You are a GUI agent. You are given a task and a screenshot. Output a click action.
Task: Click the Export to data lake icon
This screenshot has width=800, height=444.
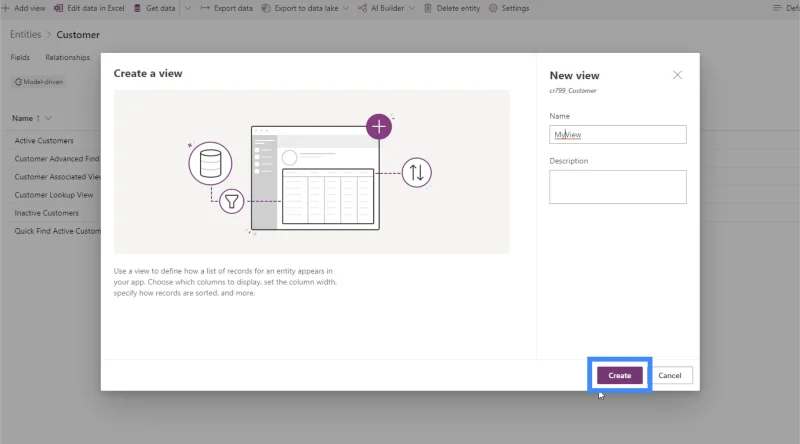pos(266,8)
